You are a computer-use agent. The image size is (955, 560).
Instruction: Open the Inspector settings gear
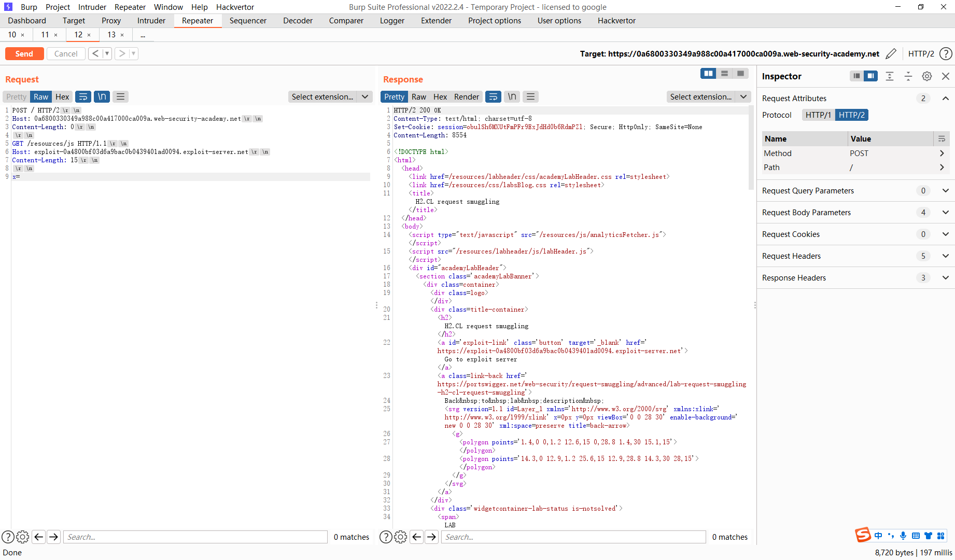click(927, 76)
